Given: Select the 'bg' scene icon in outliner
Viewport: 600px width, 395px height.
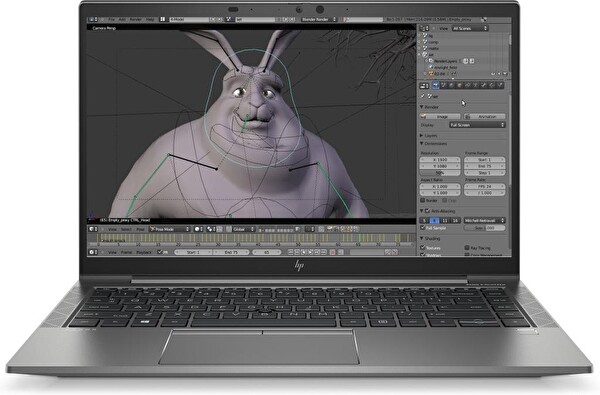Looking at the screenshot, I should (425, 36).
